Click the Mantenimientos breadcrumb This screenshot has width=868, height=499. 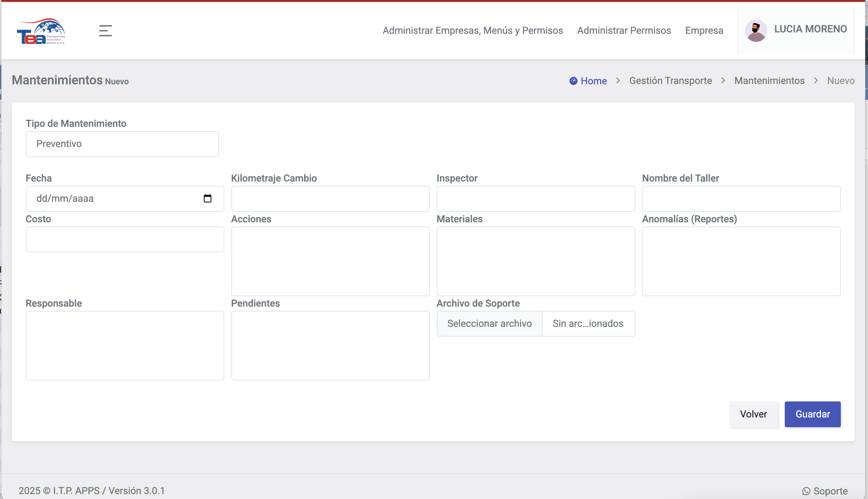click(769, 81)
